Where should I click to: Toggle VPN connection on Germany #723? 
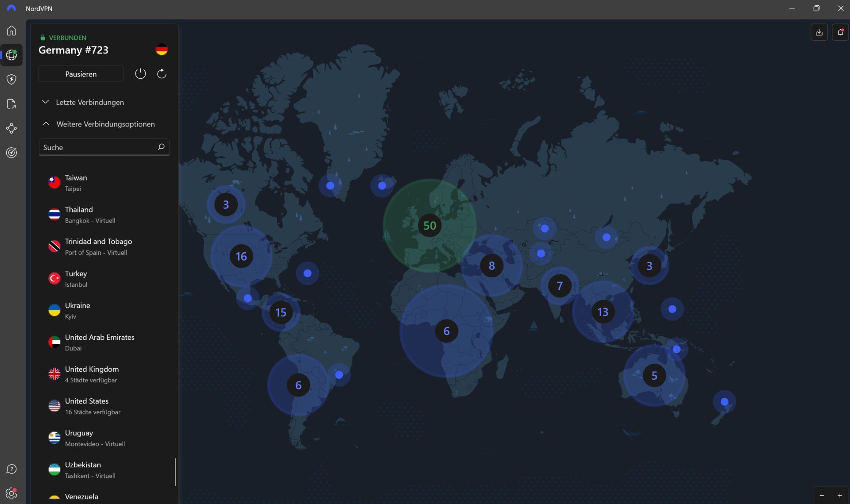(140, 74)
